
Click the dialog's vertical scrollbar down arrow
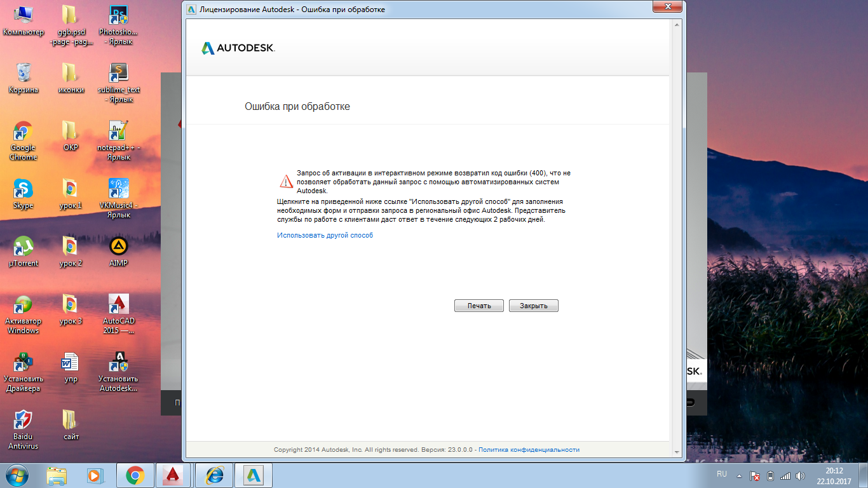click(x=677, y=451)
